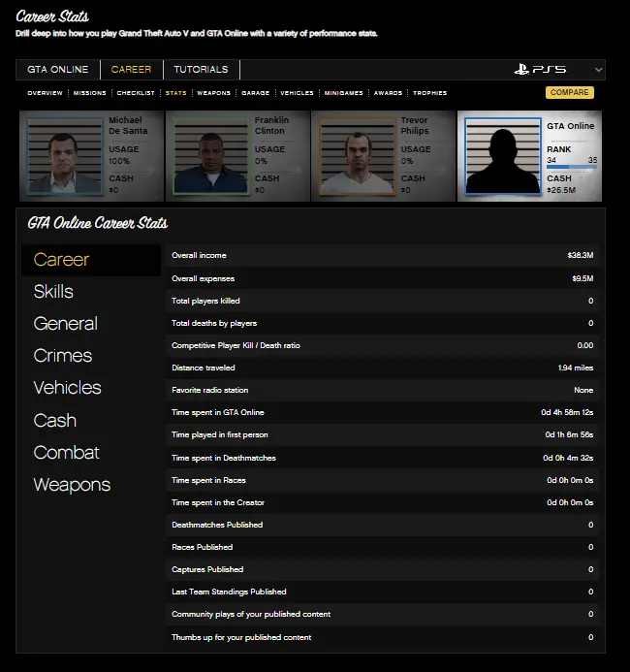
Task: Choose Trevor Philips' mugshot portrait
Action: tap(357, 155)
